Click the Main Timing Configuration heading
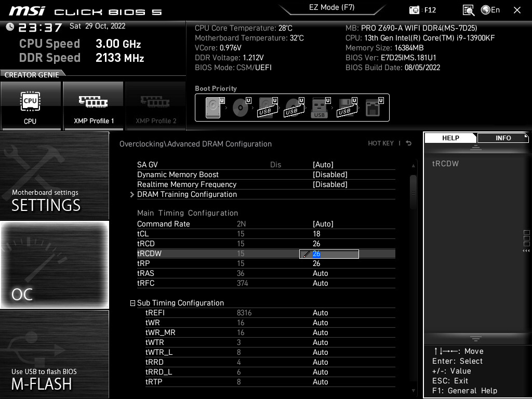Image resolution: width=532 pixels, height=399 pixels. (x=187, y=213)
